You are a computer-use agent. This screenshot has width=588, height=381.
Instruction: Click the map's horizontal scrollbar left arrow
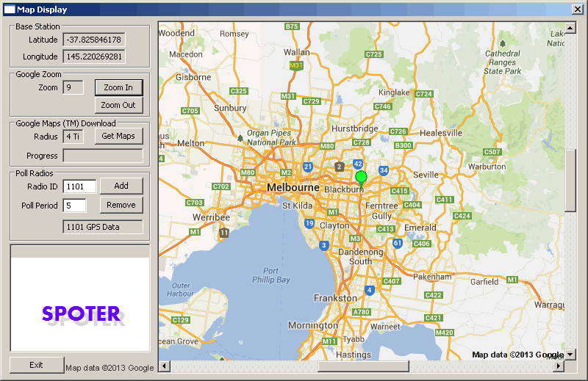(164, 366)
